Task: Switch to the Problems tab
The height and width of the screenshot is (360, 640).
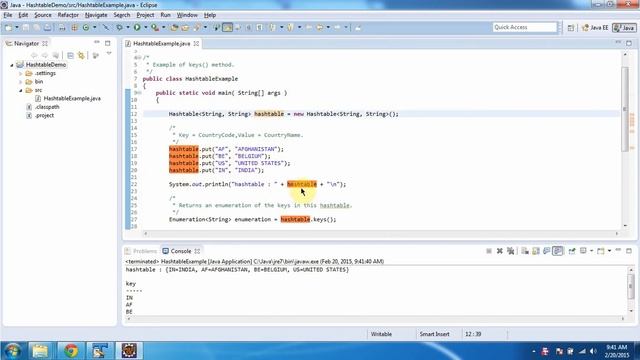Action: click(141, 251)
